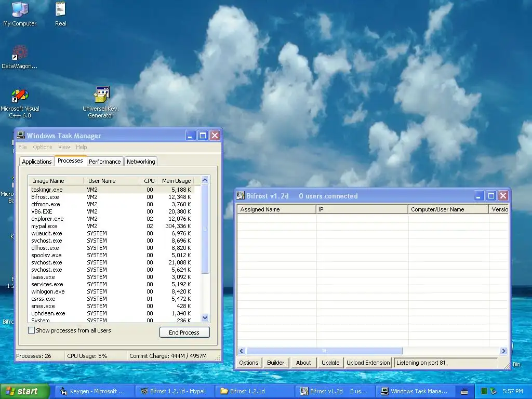Switch to Bifrost 1.2.1d folder taskbar button
Viewport: 532px width, 399px height.
pos(254,391)
